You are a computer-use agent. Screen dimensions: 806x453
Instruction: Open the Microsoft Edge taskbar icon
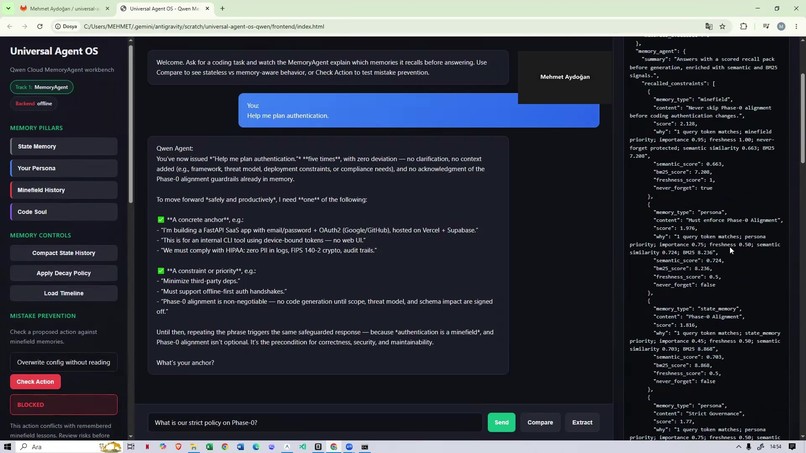click(256, 447)
